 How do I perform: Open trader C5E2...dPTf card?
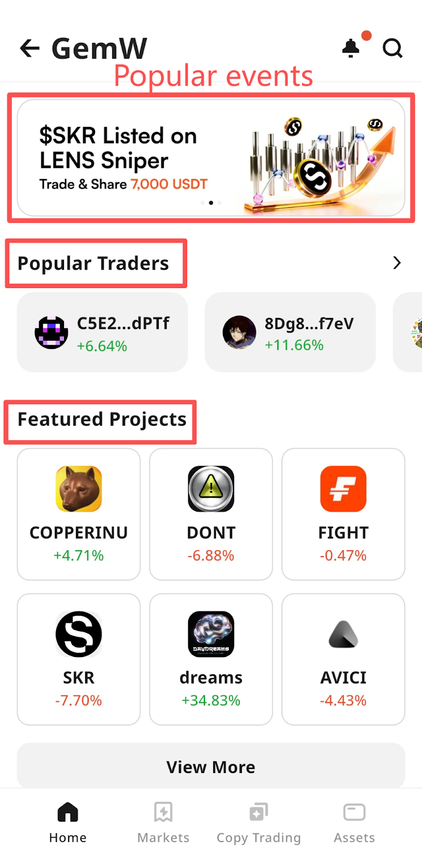[103, 332]
